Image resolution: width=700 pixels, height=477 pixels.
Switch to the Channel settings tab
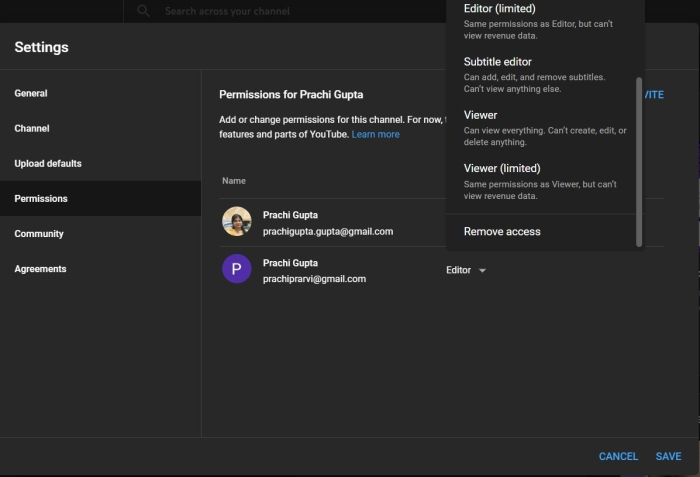pos(32,128)
